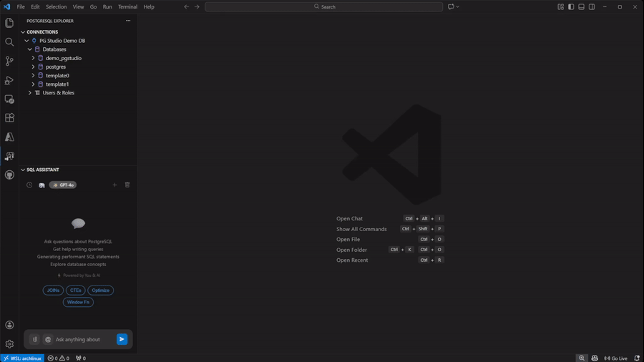
Task: Open the Azure panel icon
Action: [9, 137]
